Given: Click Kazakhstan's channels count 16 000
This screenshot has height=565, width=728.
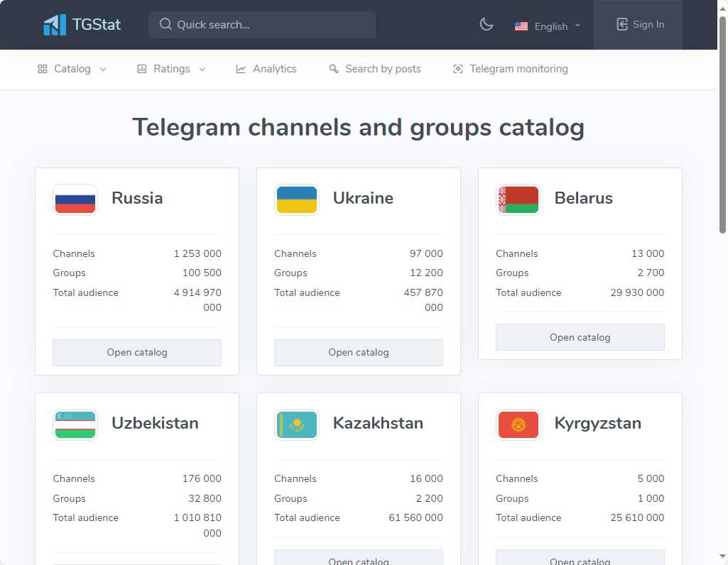Looking at the screenshot, I should point(426,478).
